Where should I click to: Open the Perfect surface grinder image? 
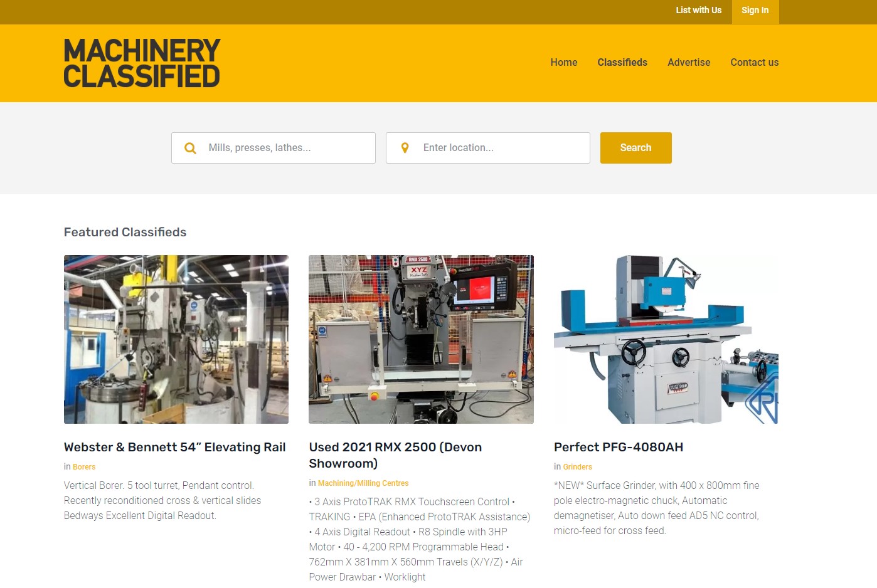point(666,339)
